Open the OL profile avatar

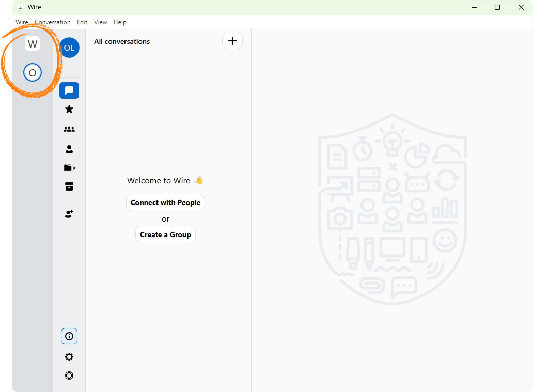pos(69,48)
